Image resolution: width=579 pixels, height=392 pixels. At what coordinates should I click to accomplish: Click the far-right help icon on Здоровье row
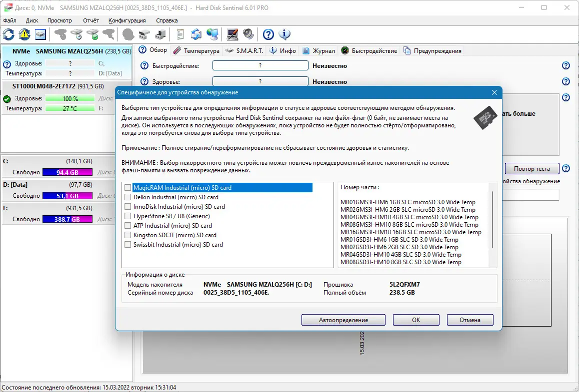coord(565,81)
